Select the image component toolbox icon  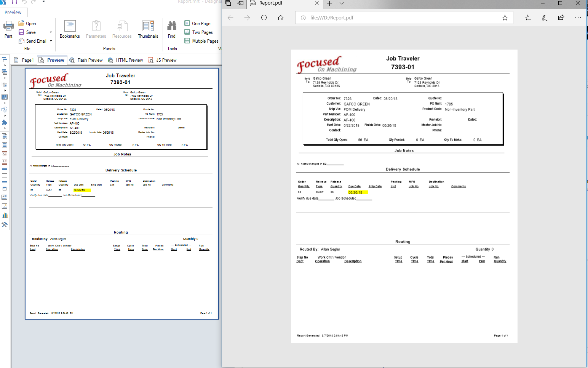pos(5,206)
